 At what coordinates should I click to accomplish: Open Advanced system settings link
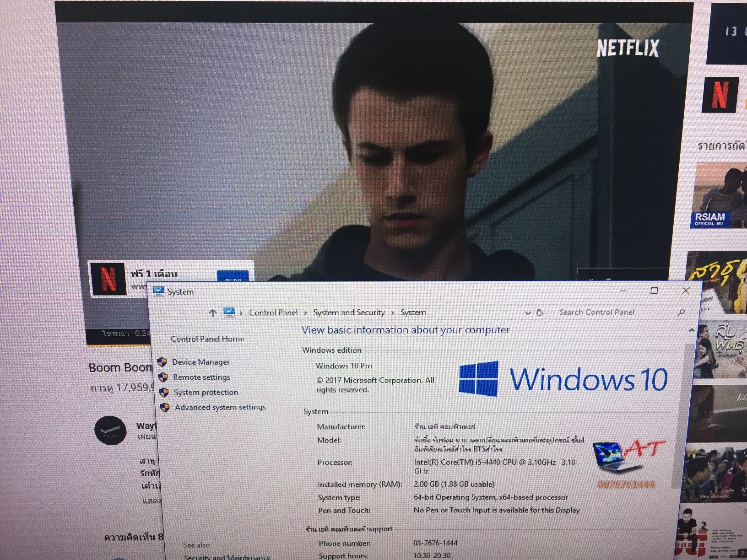tap(220, 407)
